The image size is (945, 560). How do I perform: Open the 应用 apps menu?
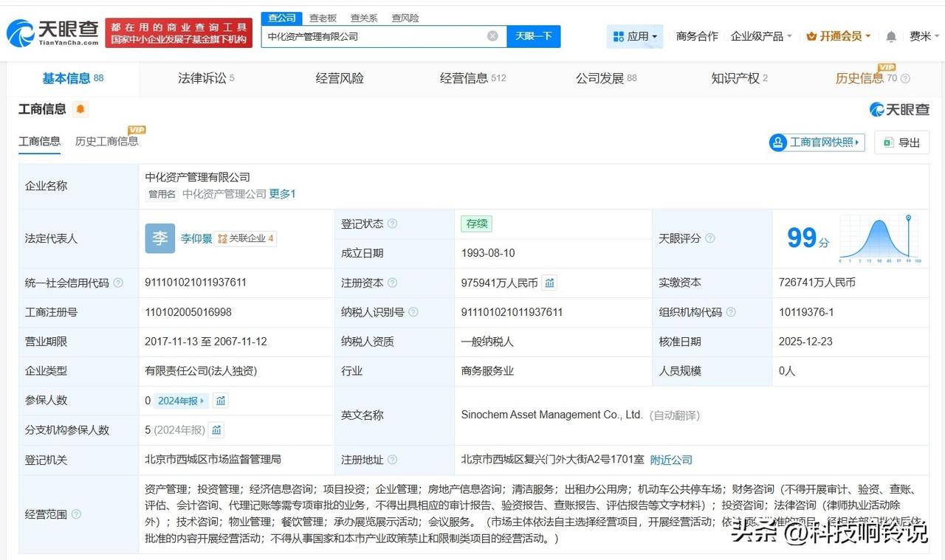pyautogui.click(x=635, y=36)
